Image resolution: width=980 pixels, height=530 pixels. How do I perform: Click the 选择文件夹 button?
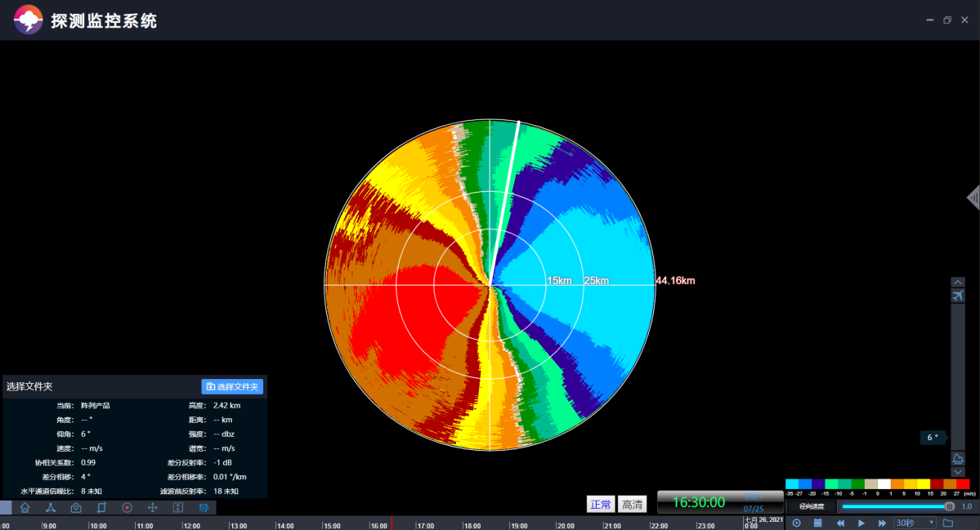pyautogui.click(x=232, y=386)
